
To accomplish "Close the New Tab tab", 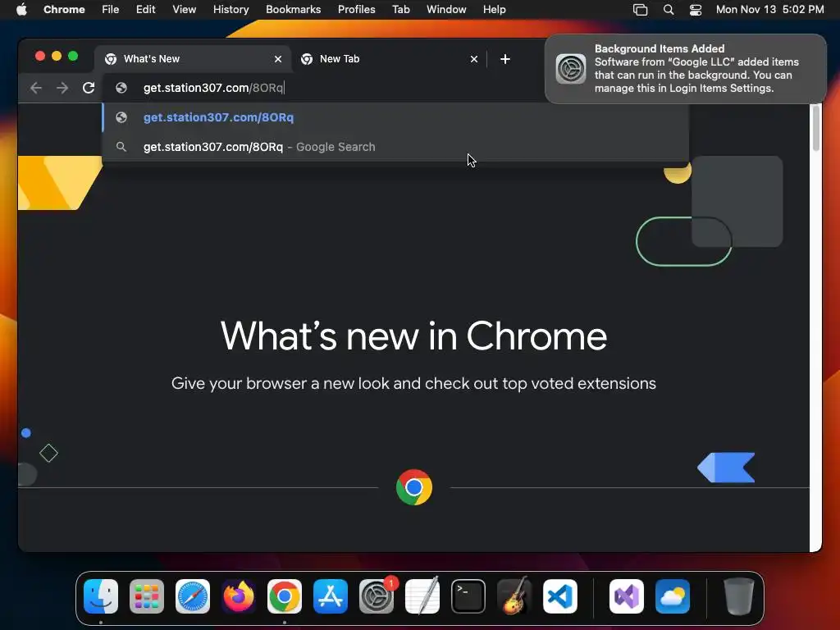I will pyautogui.click(x=474, y=59).
